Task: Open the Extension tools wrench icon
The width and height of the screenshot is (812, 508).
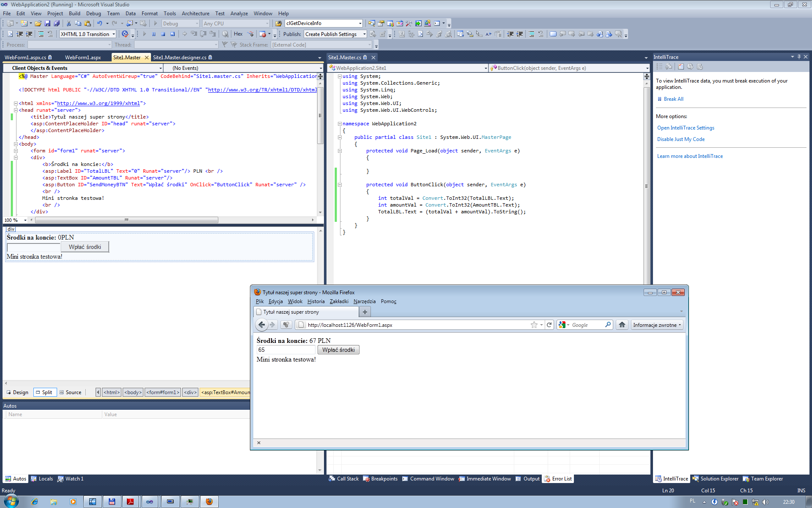Action: coord(409,23)
